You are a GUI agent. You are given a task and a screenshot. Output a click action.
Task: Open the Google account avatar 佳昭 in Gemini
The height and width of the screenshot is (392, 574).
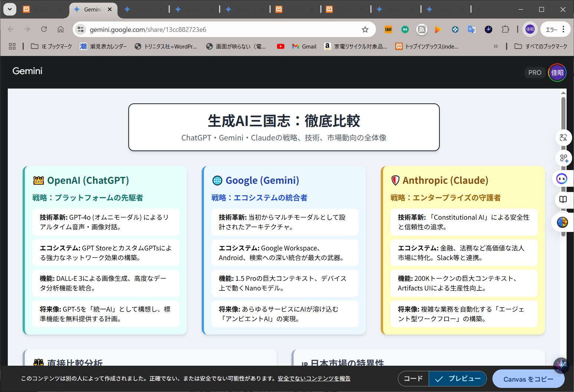[557, 73]
